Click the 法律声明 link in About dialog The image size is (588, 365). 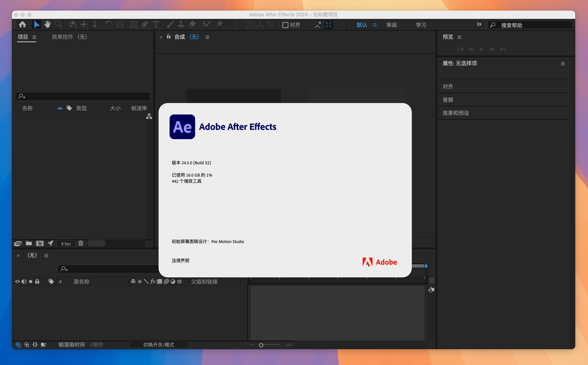tap(180, 260)
